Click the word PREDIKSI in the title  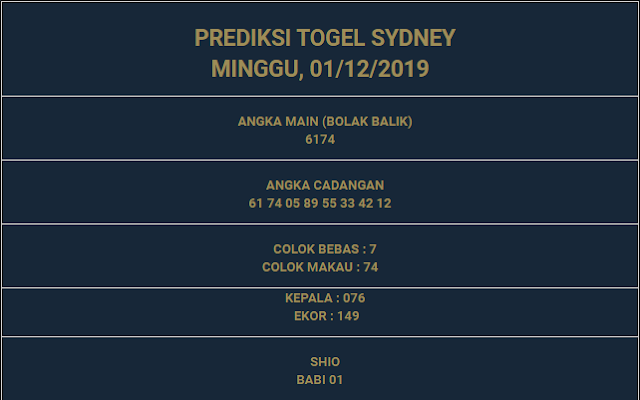(x=242, y=38)
